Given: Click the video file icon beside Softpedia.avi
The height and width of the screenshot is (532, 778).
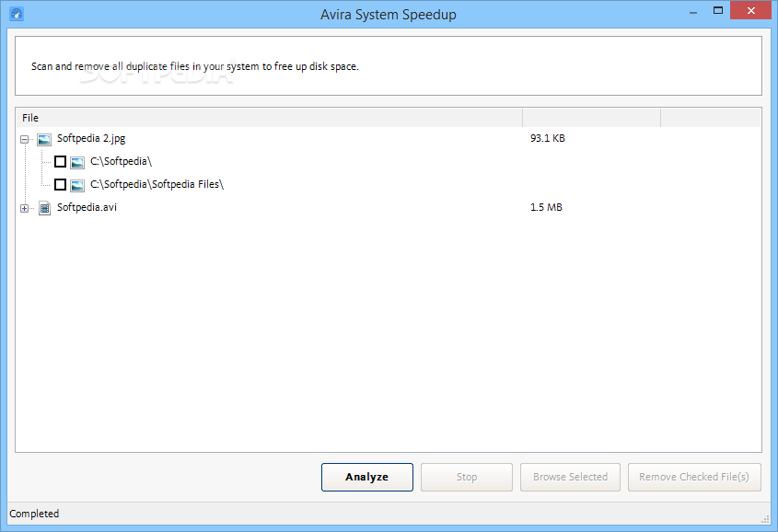Looking at the screenshot, I should pyautogui.click(x=45, y=208).
